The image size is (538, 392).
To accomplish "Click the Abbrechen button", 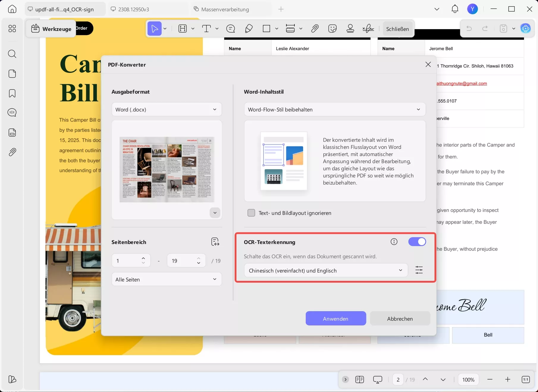I will [400, 318].
